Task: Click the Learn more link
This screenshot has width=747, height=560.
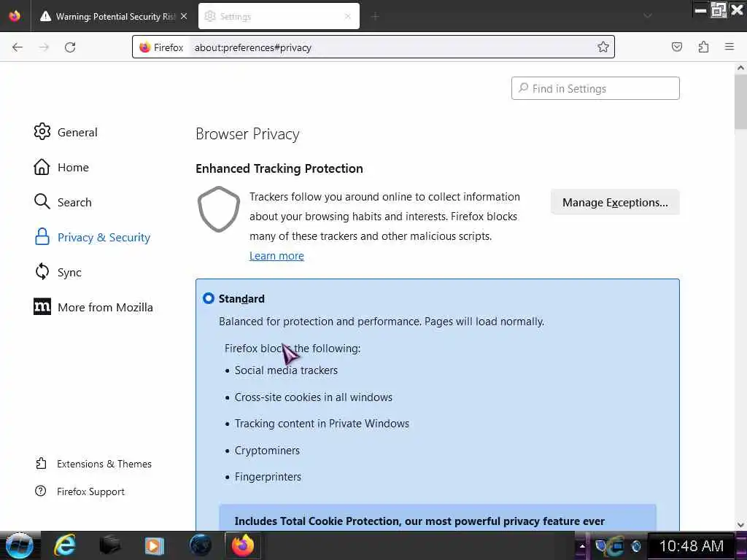Action: coord(276,256)
